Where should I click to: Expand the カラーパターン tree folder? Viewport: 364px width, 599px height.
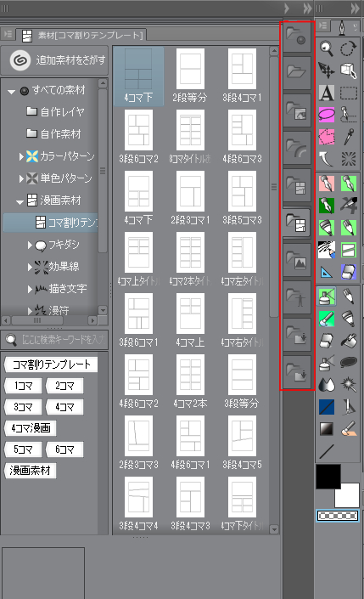[21, 156]
